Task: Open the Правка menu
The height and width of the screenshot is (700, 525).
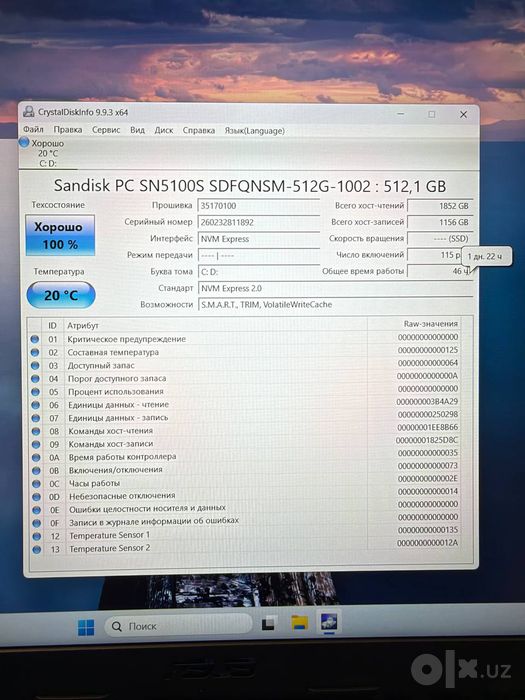Action: tap(68, 129)
